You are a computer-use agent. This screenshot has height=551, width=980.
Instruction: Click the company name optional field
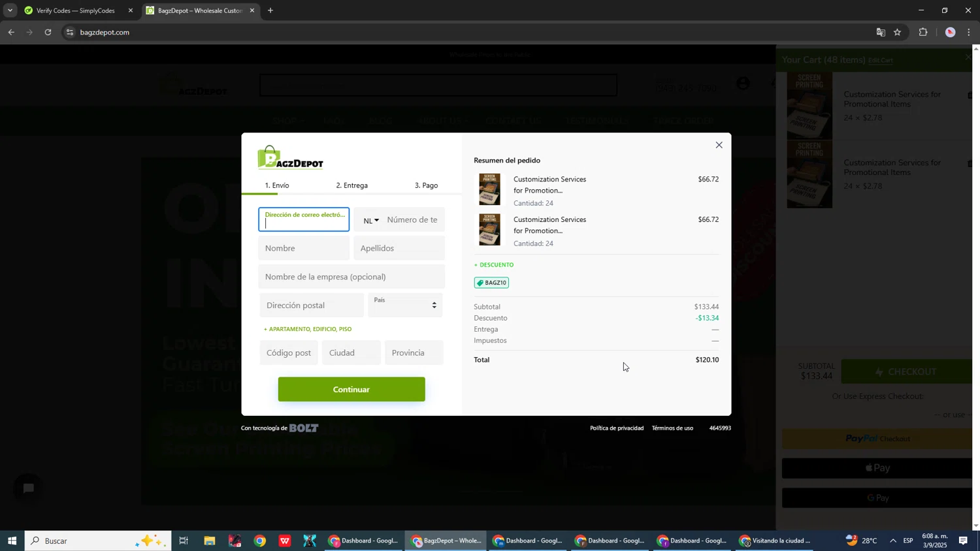pyautogui.click(x=351, y=277)
